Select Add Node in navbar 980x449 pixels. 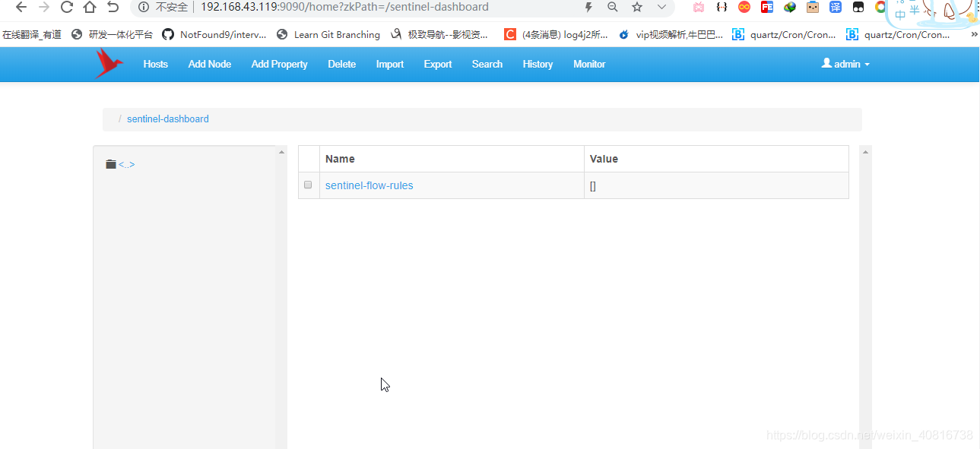[210, 64]
